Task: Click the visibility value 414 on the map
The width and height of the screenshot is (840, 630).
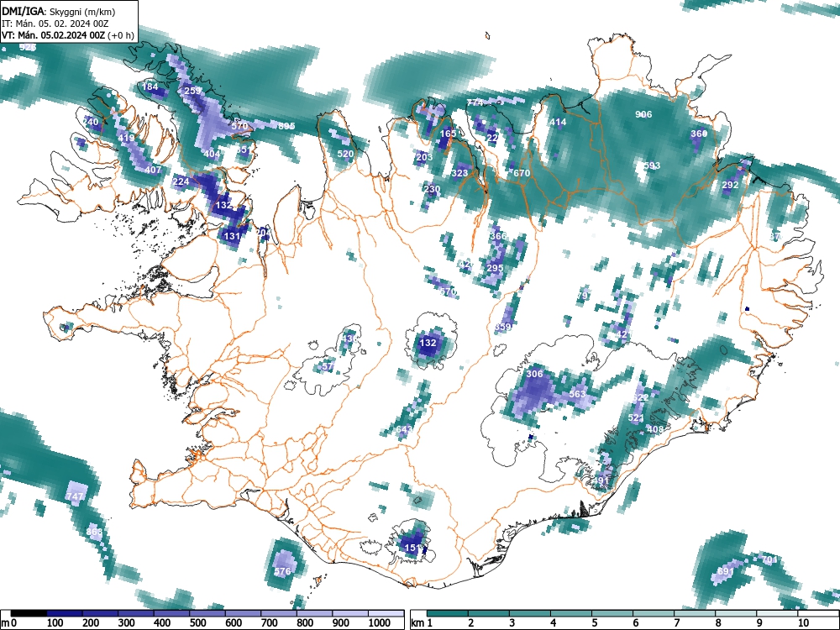Action: [558, 122]
